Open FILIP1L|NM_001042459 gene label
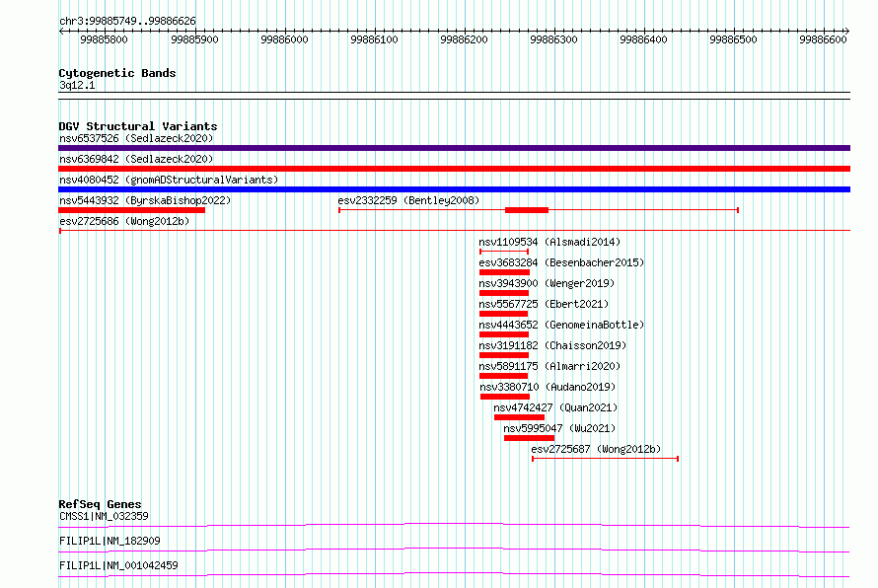The height and width of the screenshot is (588, 878). coord(118,565)
